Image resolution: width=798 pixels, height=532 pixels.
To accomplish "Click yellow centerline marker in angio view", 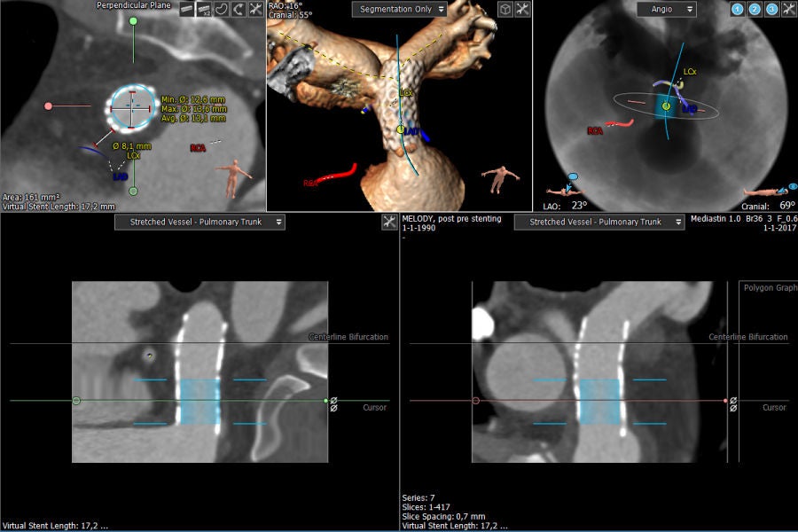I will pos(666,106).
